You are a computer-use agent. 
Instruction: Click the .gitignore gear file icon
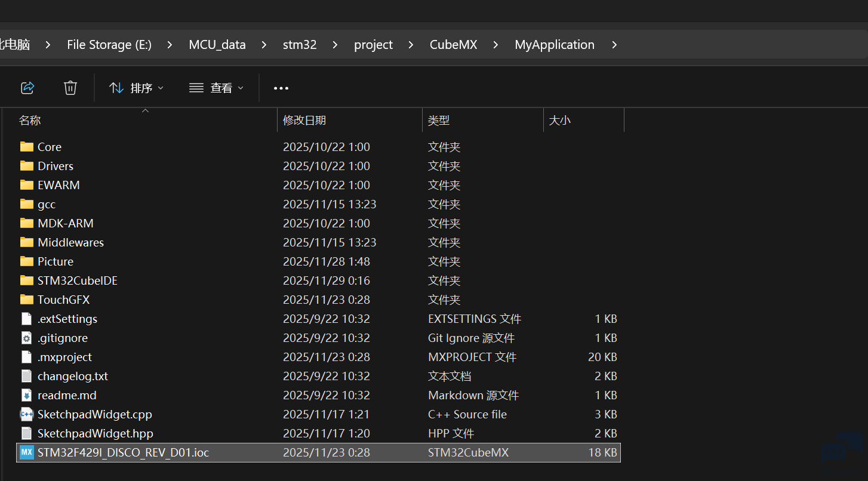pos(26,338)
